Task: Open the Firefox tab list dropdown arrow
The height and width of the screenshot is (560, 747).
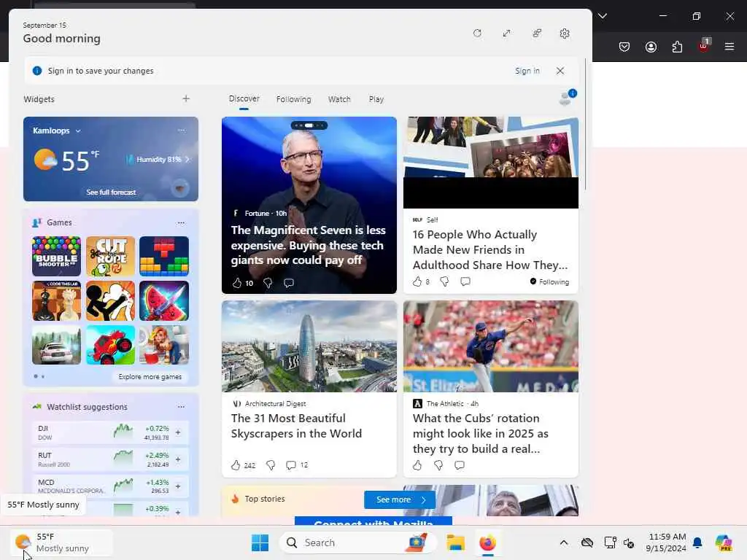Action: tap(602, 16)
